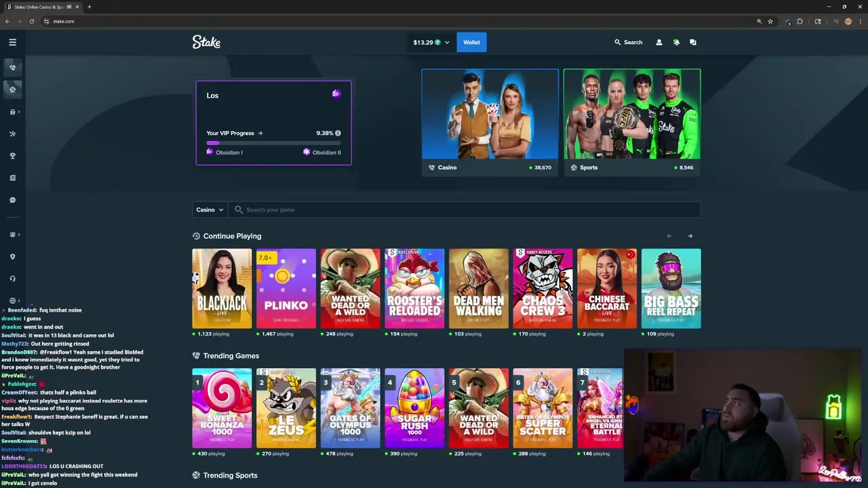Screen dimensions: 868x488
Task: Click the Search button in header
Action: [628, 42]
